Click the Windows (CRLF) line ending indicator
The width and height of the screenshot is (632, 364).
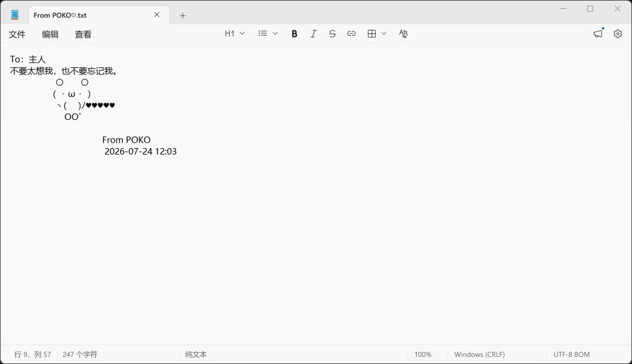pyautogui.click(x=479, y=354)
